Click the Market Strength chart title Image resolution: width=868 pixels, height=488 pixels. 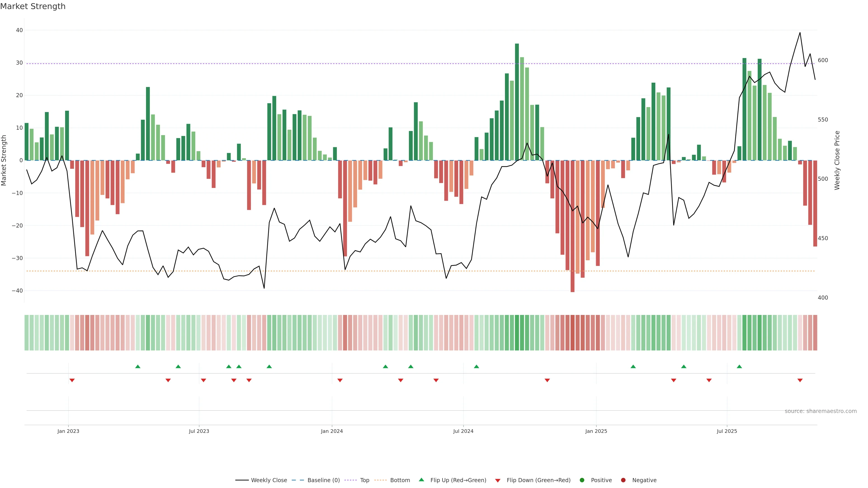(33, 6)
